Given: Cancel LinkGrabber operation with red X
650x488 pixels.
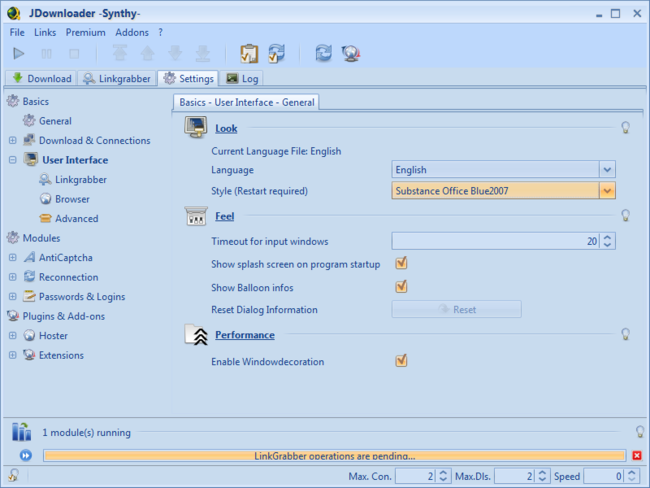Looking at the screenshot, I should point(637,456).
